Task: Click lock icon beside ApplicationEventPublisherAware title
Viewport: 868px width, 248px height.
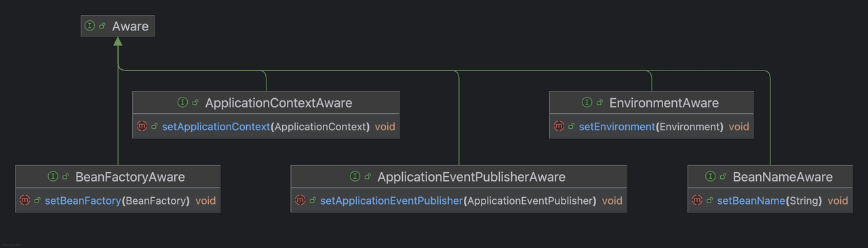Action: (368, 176)
